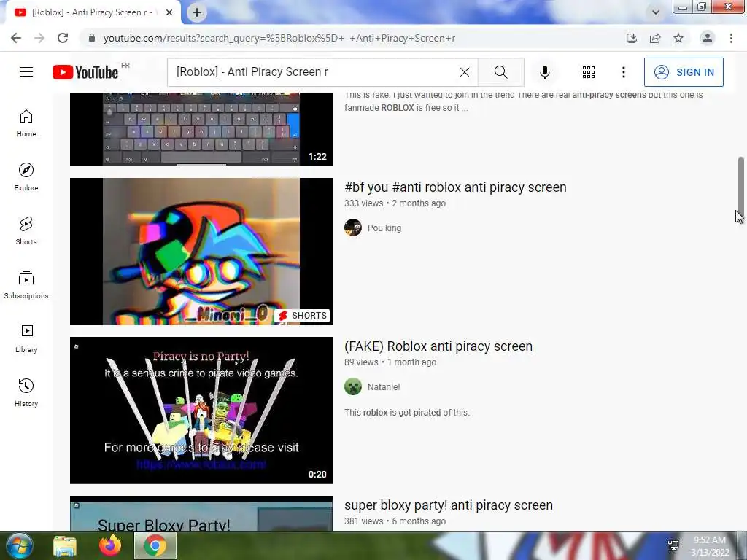Open the Piracy is no Party thumbnail

pos(201,411)
